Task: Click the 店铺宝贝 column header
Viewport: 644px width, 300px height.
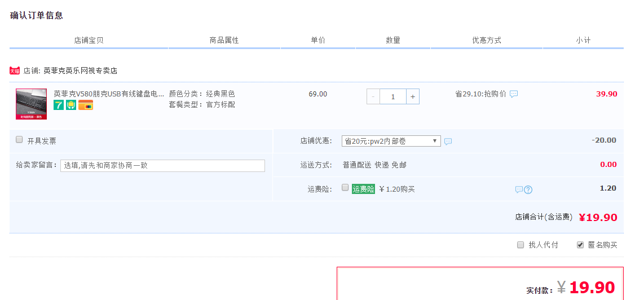Action: coord(89,40)
